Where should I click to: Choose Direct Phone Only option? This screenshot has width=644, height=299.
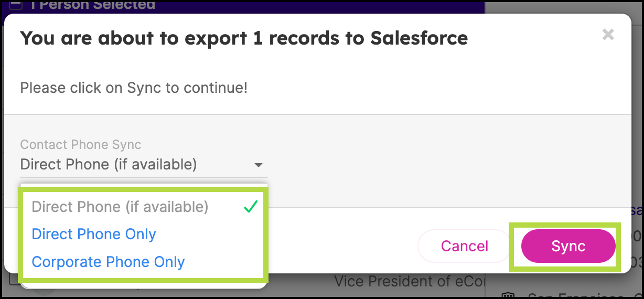pyautogui.click(x=94, y=234)
